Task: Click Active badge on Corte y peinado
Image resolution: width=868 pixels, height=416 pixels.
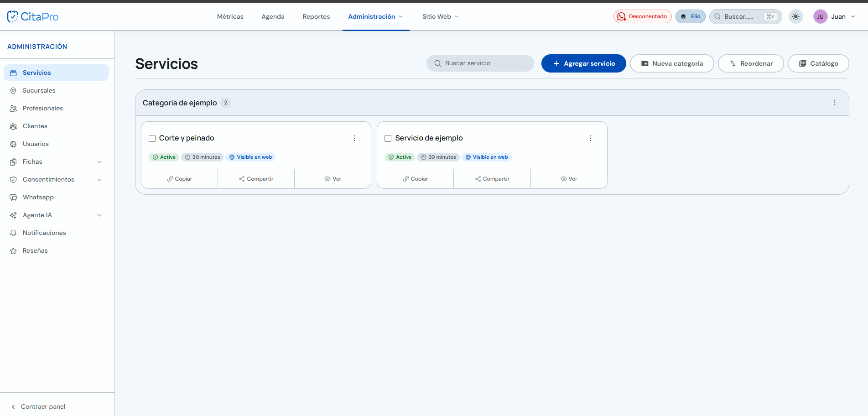Action: pyautogui.click(x=164, y=157)
